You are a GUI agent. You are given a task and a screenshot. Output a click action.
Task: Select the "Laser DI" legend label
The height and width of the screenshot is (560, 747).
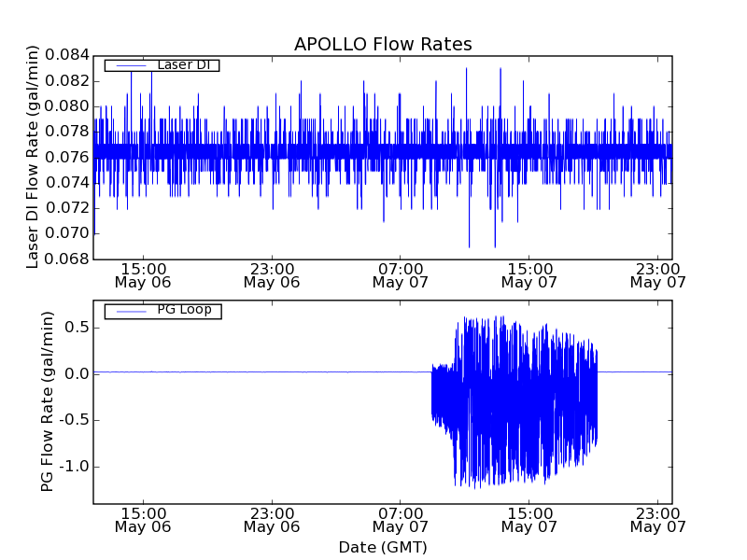pos(182,64)
